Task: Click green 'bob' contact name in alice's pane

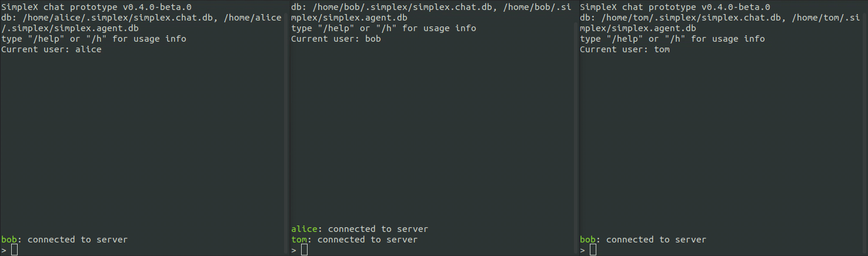Action: pos(9,240)
